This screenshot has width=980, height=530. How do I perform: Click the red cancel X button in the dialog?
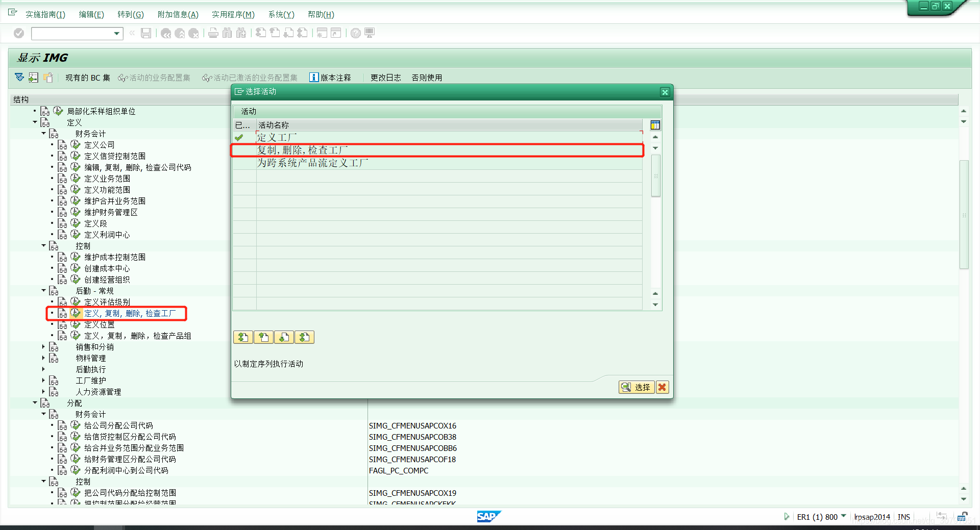tap(662, 387)
